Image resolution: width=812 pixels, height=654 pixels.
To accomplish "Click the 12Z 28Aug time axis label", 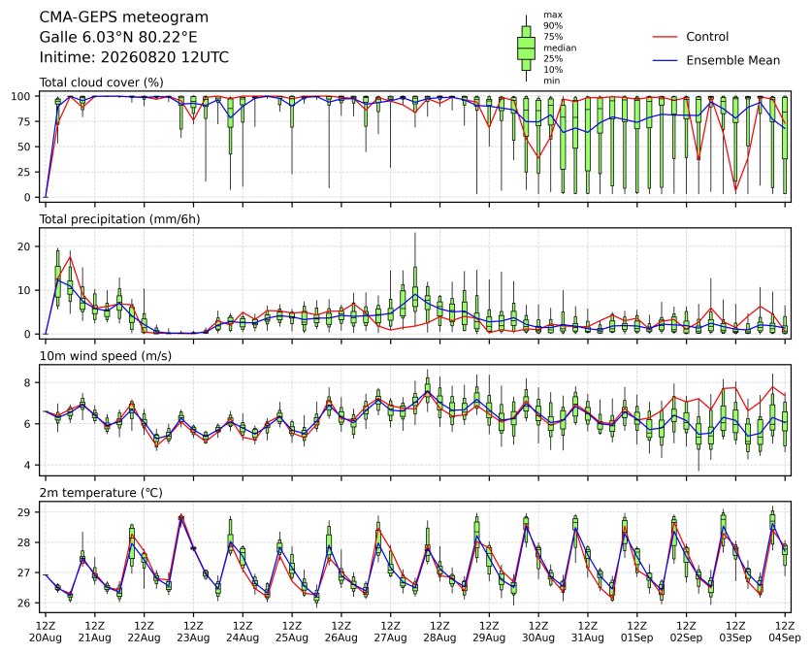I will click(439, 632).
